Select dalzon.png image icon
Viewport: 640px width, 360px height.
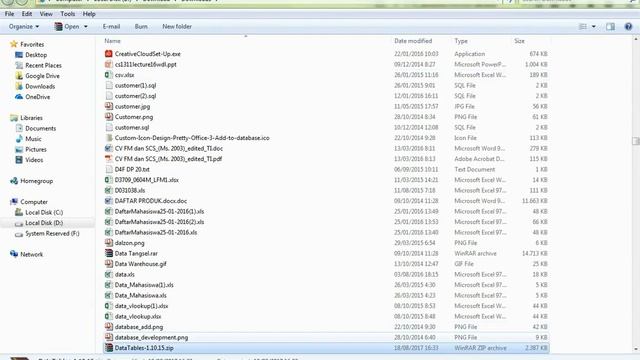point(108,243)
